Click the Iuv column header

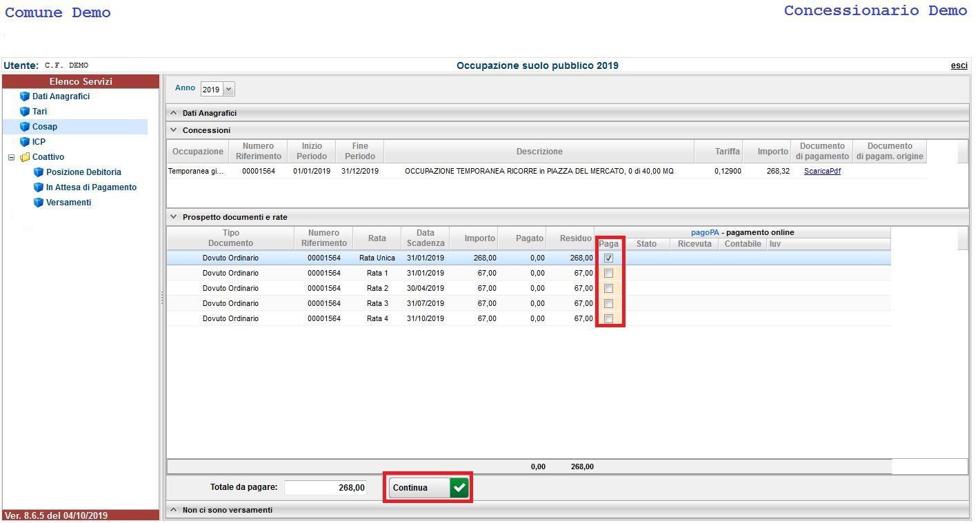828,244
